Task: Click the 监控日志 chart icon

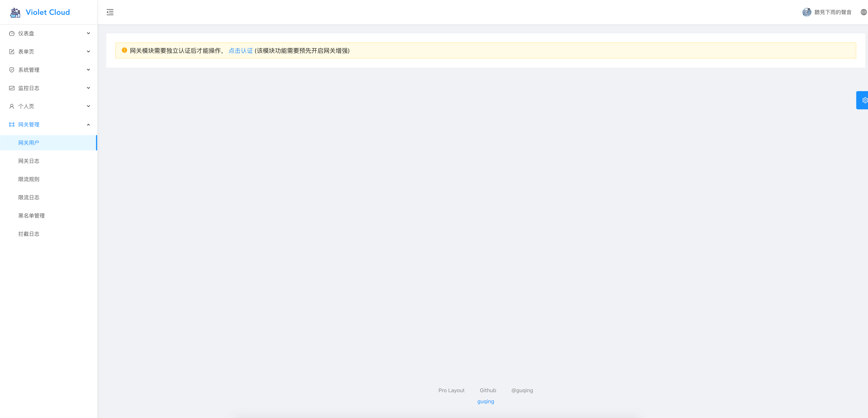Action: [12, 88]
